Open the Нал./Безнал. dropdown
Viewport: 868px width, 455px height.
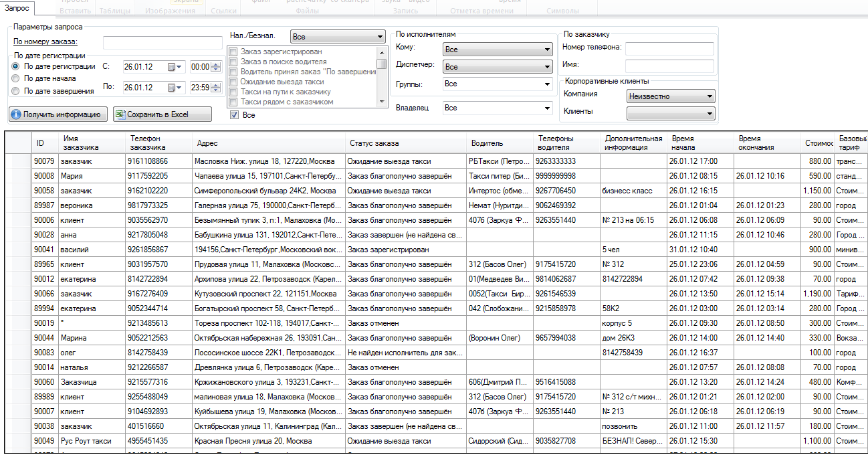click(338, 36)
